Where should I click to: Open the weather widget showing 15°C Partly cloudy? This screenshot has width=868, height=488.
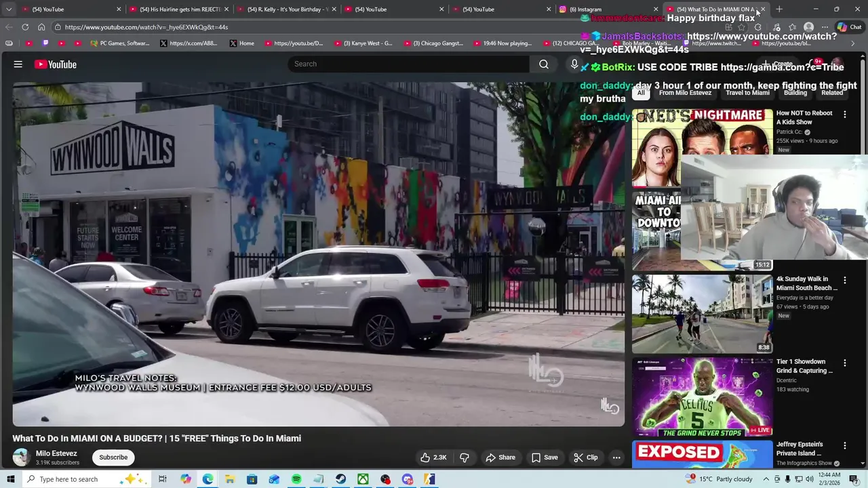tap(719, 479)
